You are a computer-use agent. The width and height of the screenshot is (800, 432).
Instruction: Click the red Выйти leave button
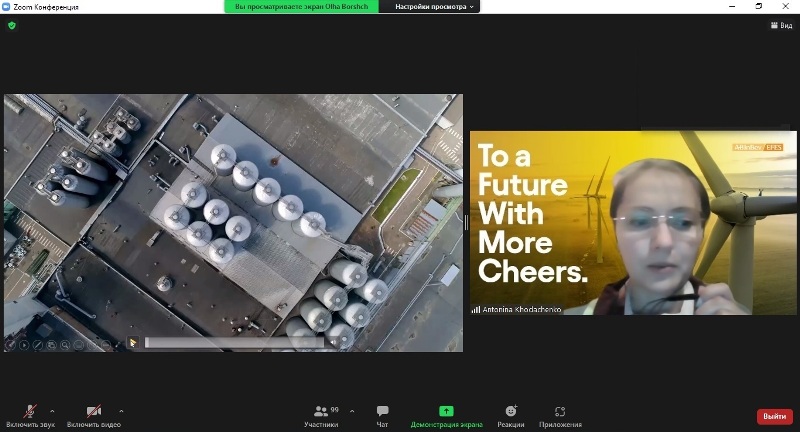click(774, 416)
